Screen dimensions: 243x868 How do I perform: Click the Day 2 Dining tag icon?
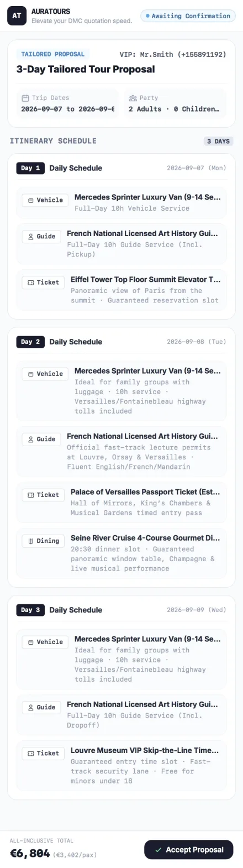(31, 541)
